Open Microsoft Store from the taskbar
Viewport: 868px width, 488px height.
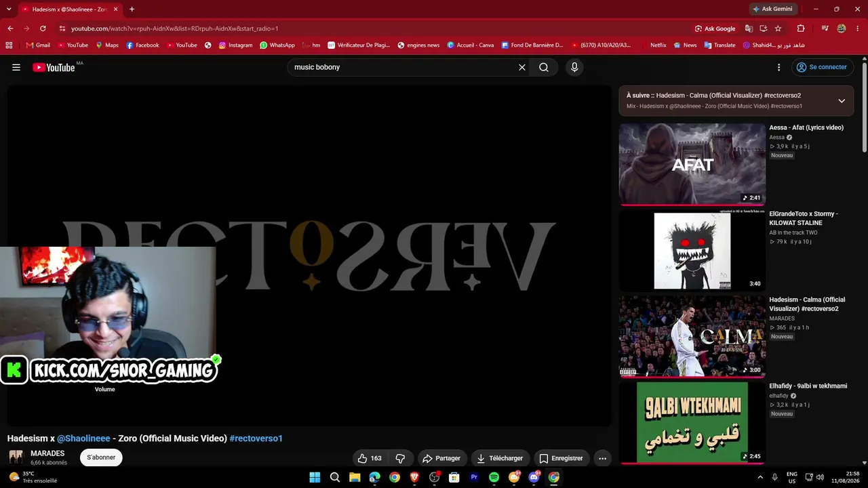point(454,477)
